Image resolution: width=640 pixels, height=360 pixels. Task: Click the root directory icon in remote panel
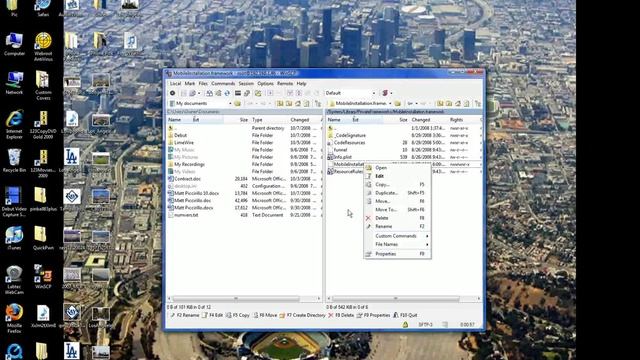(x=449, y=104)
